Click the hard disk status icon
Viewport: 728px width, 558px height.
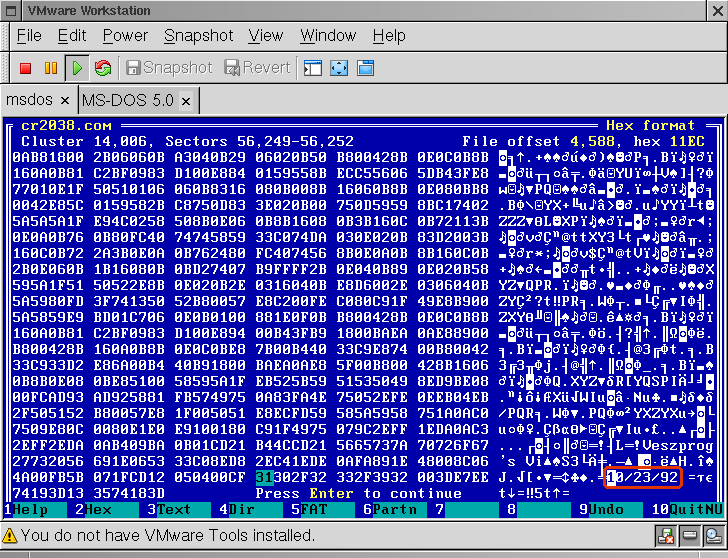coord(689,536)
